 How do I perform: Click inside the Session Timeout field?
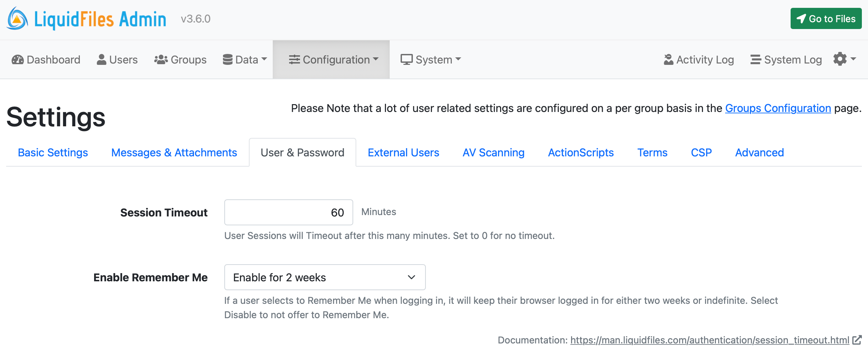tap(288, 212)
